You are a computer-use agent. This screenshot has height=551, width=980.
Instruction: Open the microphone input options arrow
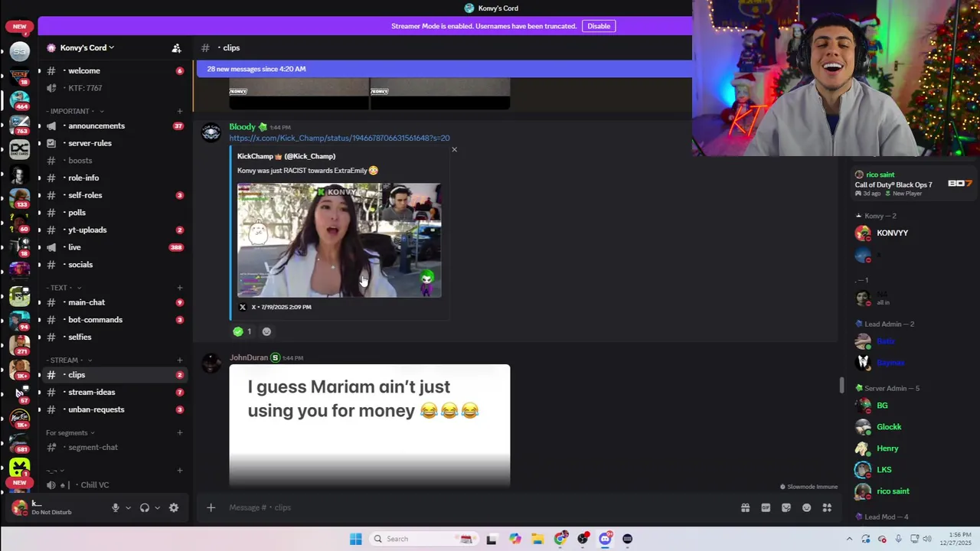click(x=128, y=507)
